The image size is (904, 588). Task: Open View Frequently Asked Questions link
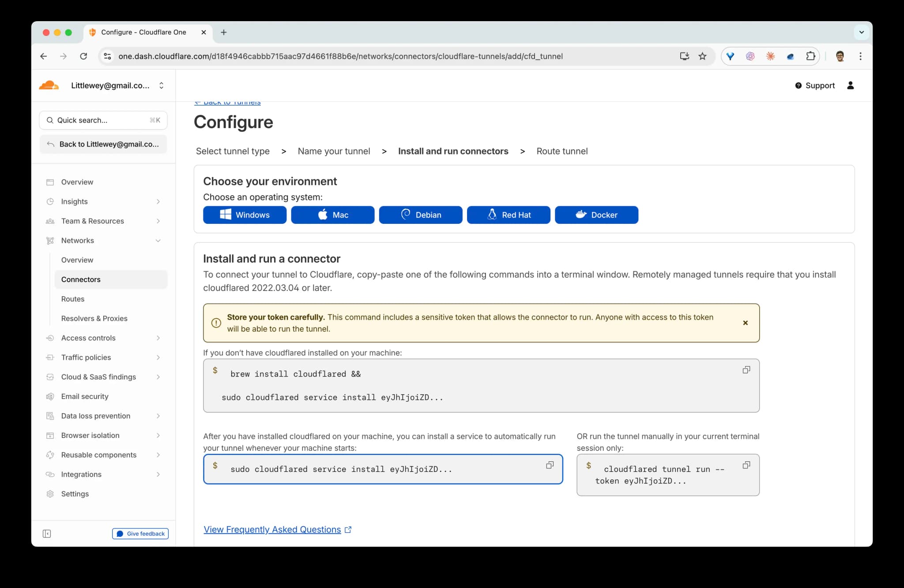[272, 530]
